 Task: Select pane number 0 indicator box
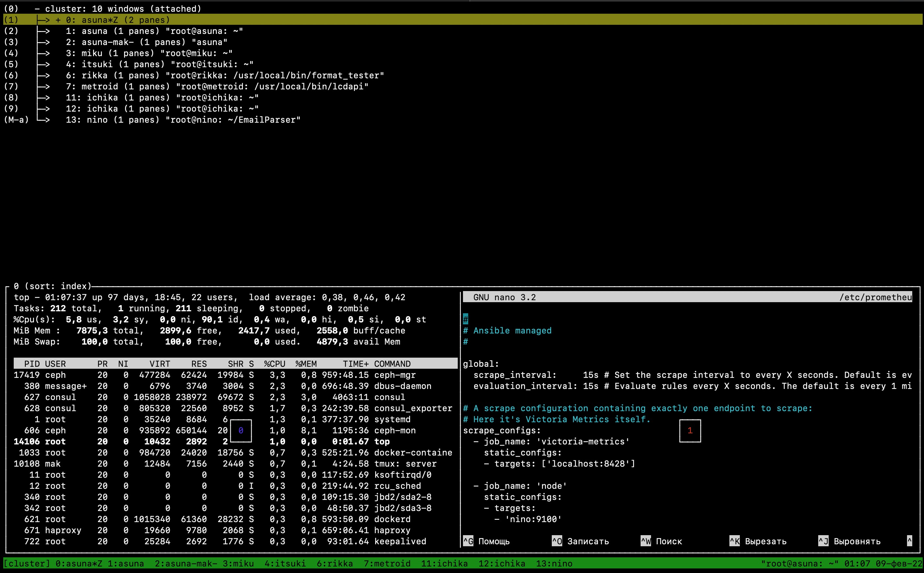click(241, 430)
